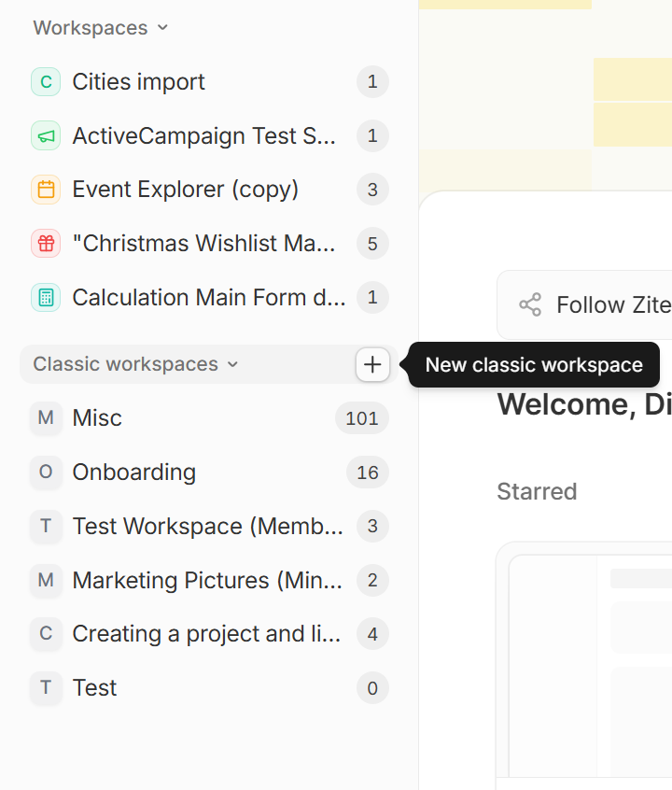
Task: Click the Test Workspace (Memb... letter icon
Action: coord(46,526)
